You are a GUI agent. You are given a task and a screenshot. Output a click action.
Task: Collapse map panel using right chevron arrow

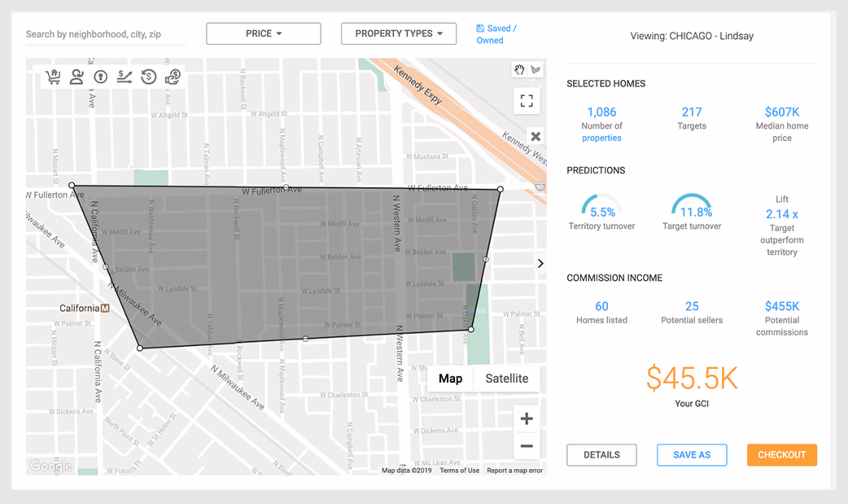coord(540,263)
